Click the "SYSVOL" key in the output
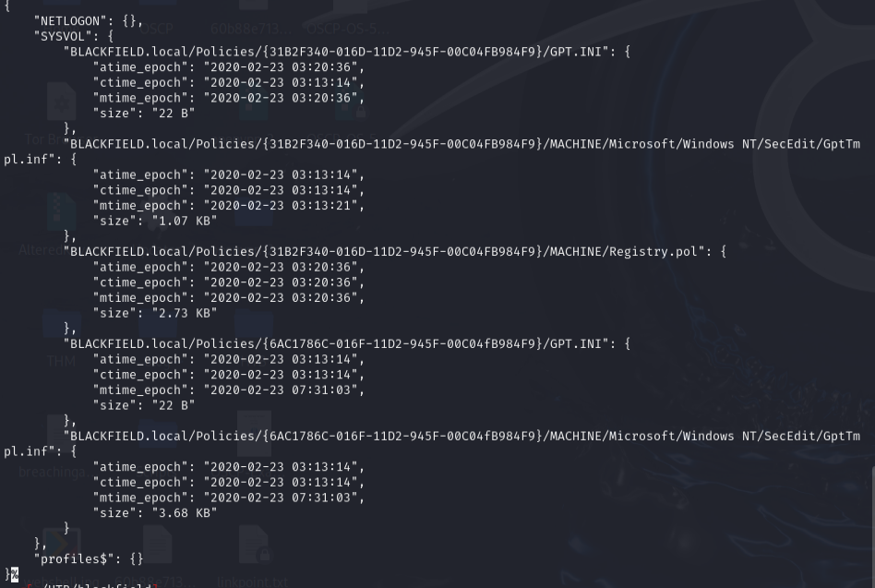This screenshot has width=875, height=588. 63,37
